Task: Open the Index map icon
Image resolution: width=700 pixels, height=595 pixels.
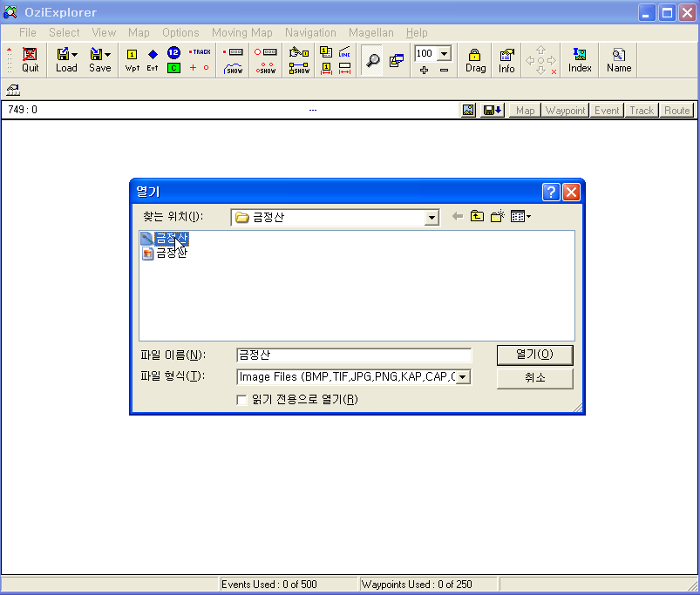Action: 580,60
